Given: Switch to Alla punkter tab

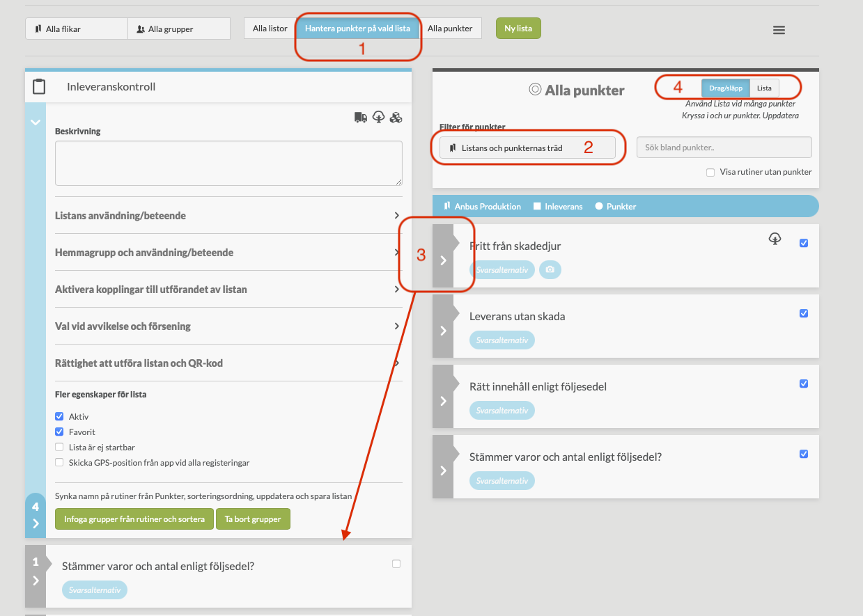Looking at the screenshot, I should click(450, 29).
